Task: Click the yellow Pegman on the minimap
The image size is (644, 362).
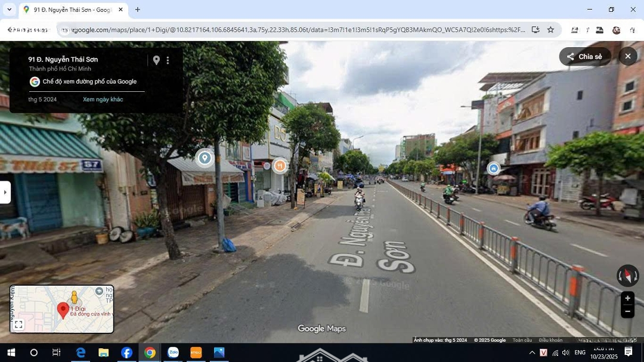Action: (x=74, y=296)
